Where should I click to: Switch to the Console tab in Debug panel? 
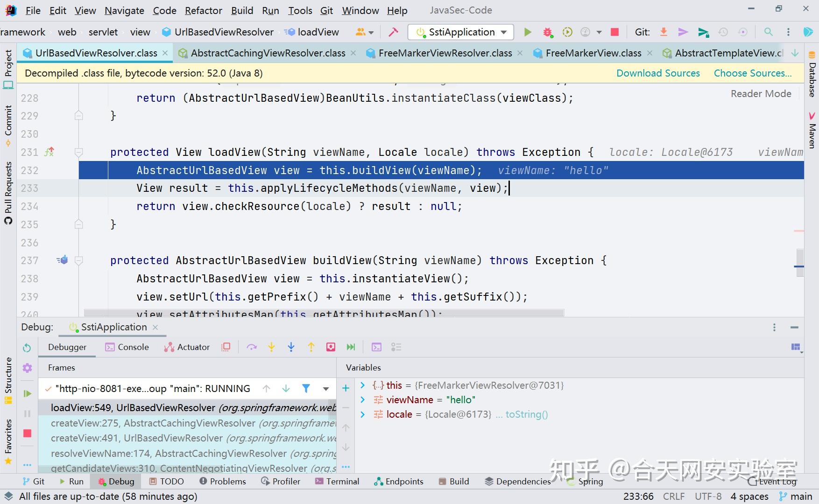(x=127, y=347)
